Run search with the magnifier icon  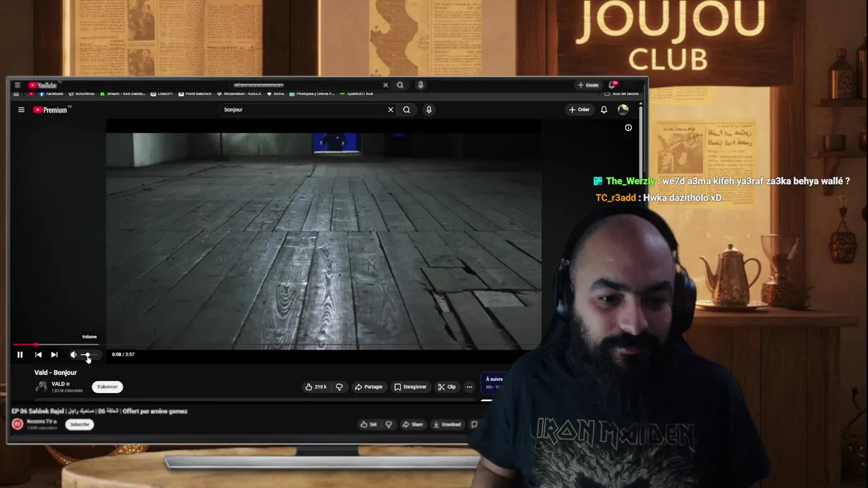pyautogui.click(x=406, y=110)
